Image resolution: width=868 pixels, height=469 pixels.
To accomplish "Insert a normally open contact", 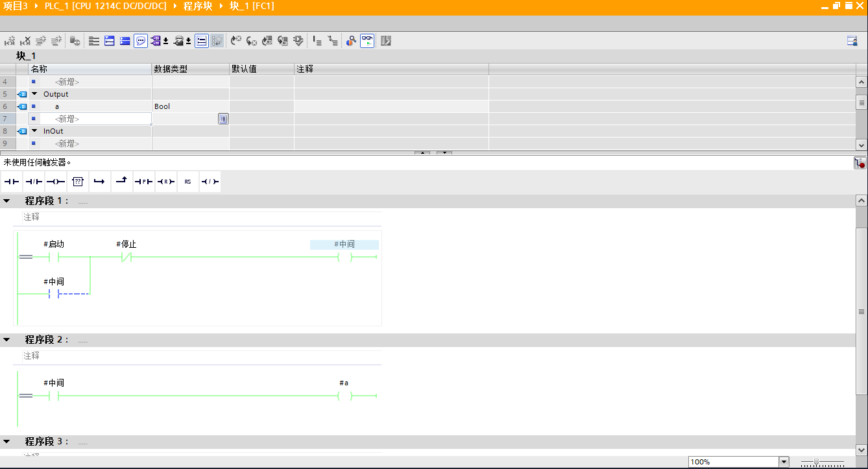I will coord(12,182).
